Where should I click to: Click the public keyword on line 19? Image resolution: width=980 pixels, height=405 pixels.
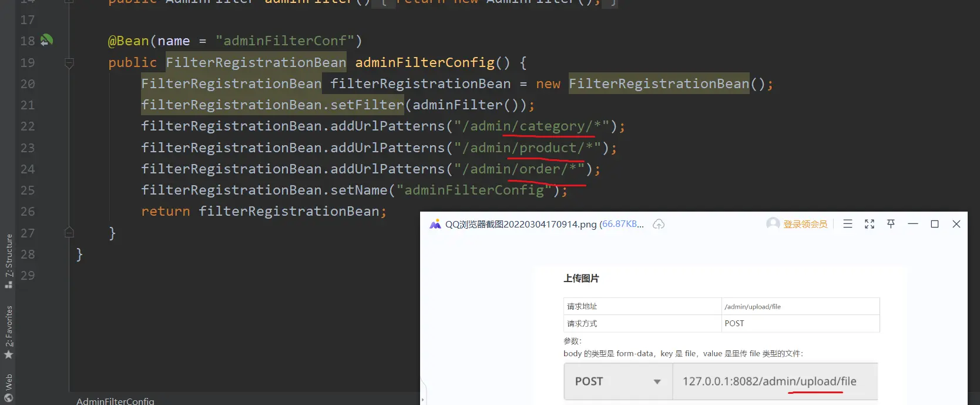click(x=133, y=62)
